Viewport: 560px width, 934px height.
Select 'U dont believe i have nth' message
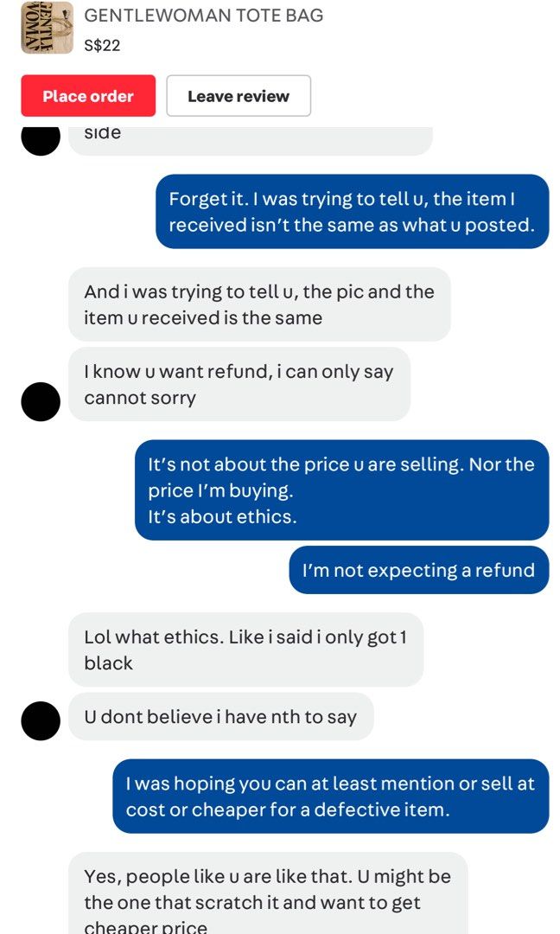[x=220, y=717]
